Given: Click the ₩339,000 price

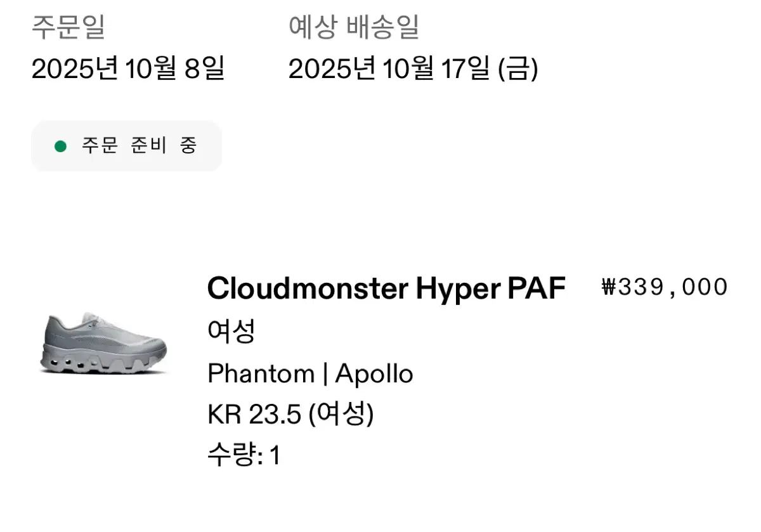Looking at the screenshot, I should (664, 287).
